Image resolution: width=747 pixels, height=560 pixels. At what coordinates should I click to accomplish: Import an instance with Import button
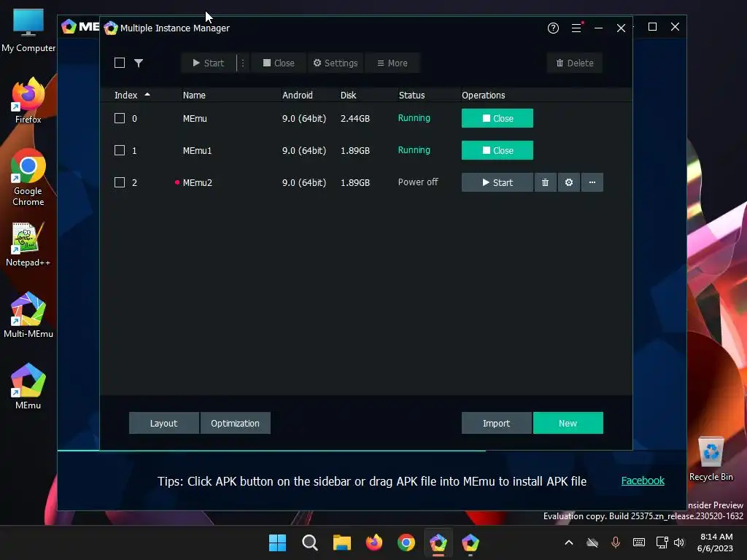point(496,423)
